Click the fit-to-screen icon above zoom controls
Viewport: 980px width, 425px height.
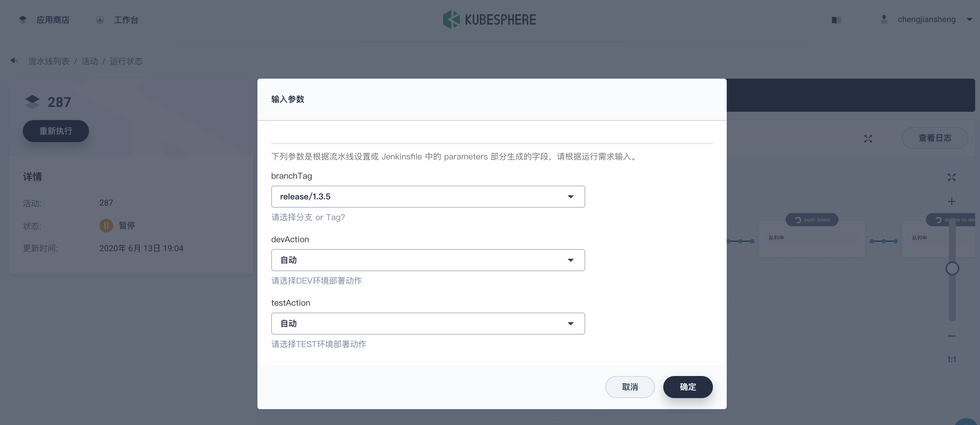[951, 177]
